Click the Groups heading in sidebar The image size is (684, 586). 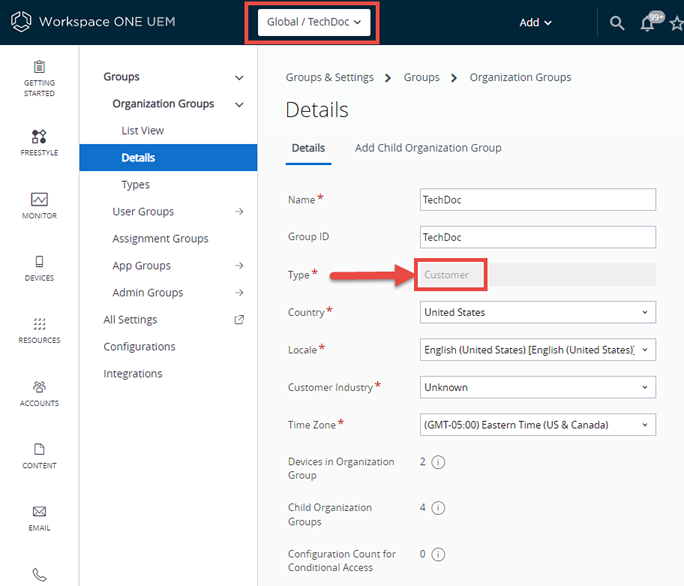121,77
